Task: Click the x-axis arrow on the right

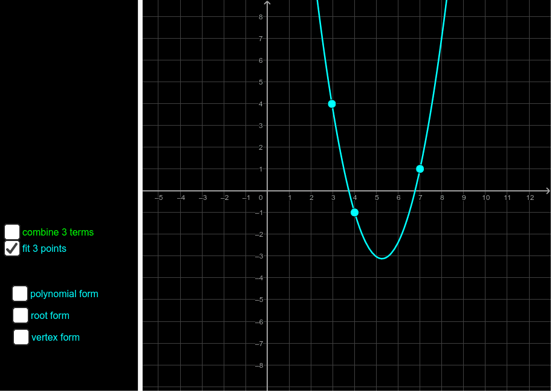Action: [546, 191]
